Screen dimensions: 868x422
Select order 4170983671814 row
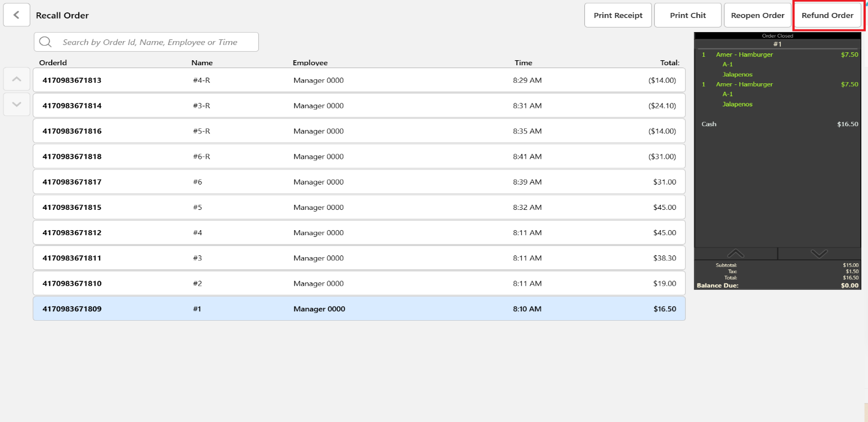pyautogui.click(x=359, y=105)
